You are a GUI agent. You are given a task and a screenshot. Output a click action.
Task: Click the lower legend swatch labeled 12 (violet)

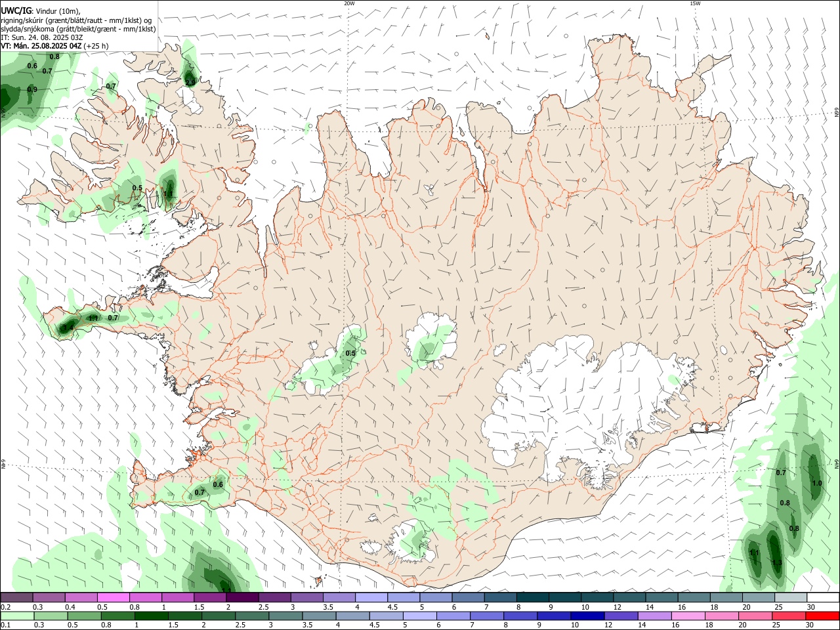click(621, 616)
